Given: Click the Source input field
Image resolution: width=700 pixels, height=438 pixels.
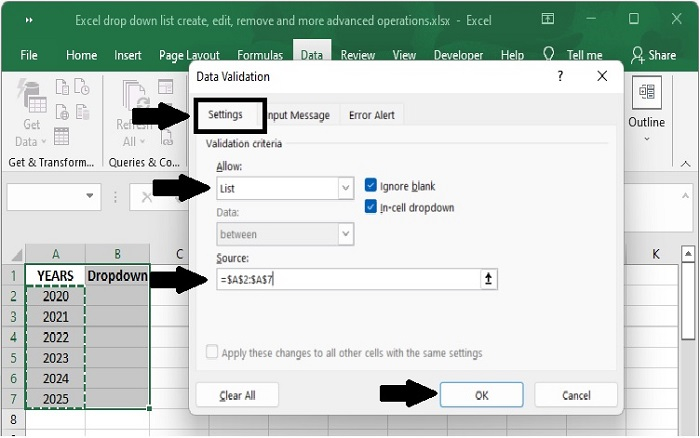Looking at the screenshot, I should click(x=348, y=279).
